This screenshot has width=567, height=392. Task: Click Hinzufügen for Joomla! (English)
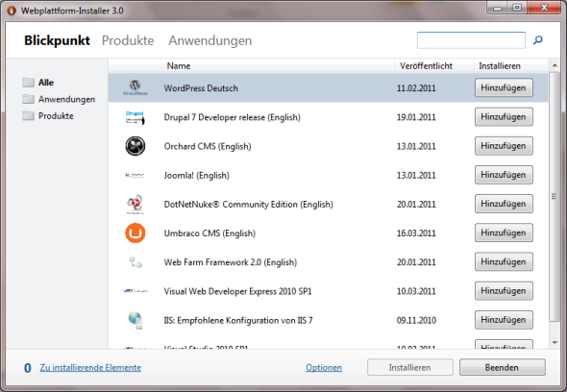click(504, 175)
